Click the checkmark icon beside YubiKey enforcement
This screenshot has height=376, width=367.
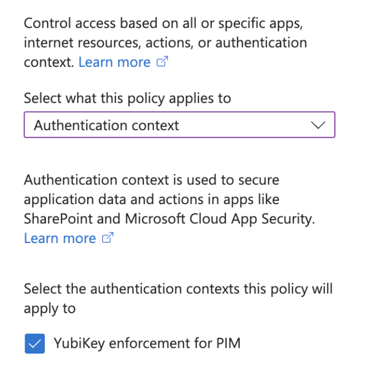click(35, 343)
